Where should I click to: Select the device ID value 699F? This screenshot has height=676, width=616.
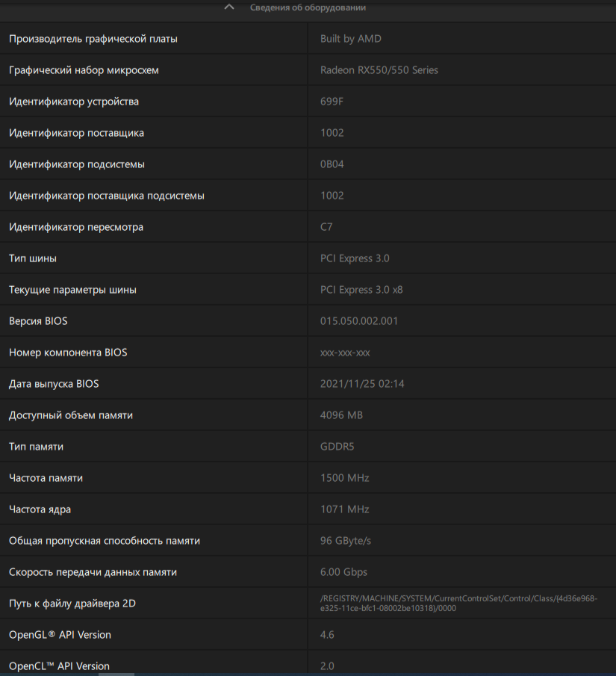332,102
